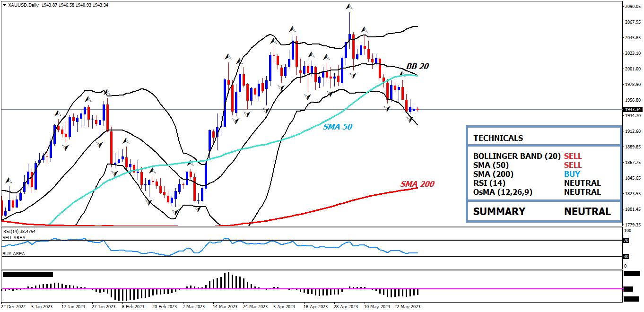This screenshot has width=644, height=312.
Task: Click the SELL signal for Bollinger Band
Action: (573, 156)
